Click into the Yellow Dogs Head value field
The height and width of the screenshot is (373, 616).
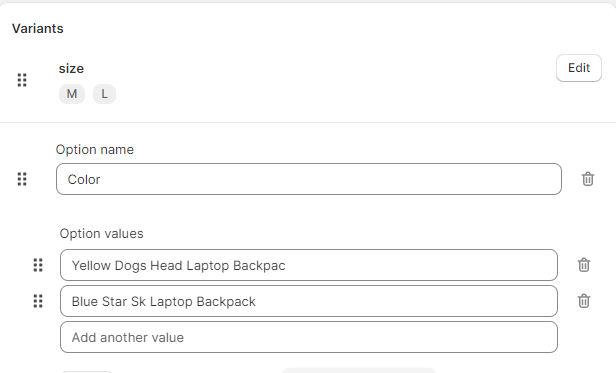[x=309, y=265]
